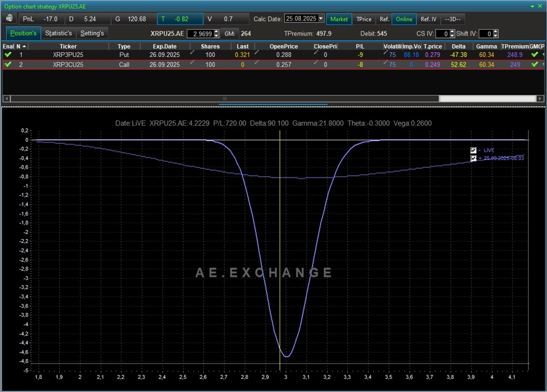Toggle the Online mode button
The image size is (547, 392).
[404, 19]
